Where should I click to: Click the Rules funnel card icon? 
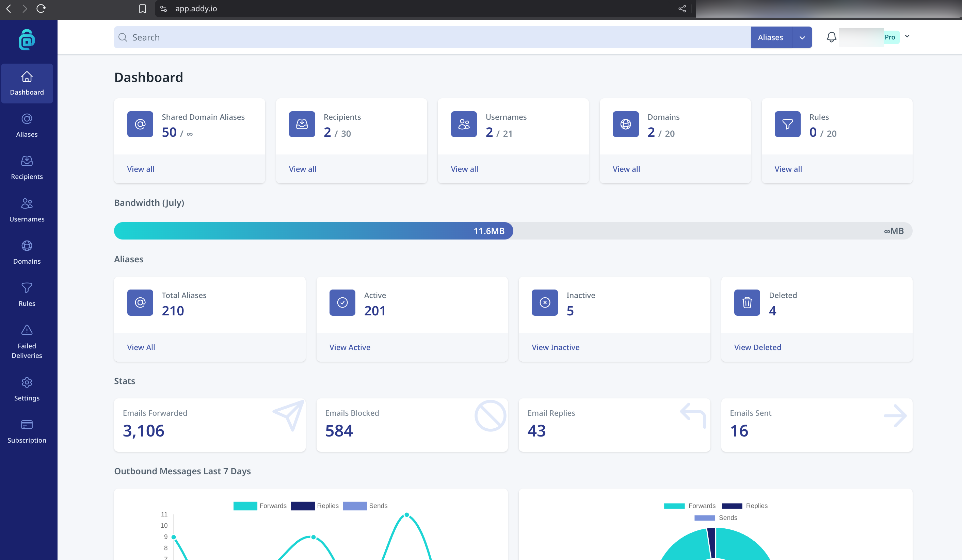coord(788,124)
